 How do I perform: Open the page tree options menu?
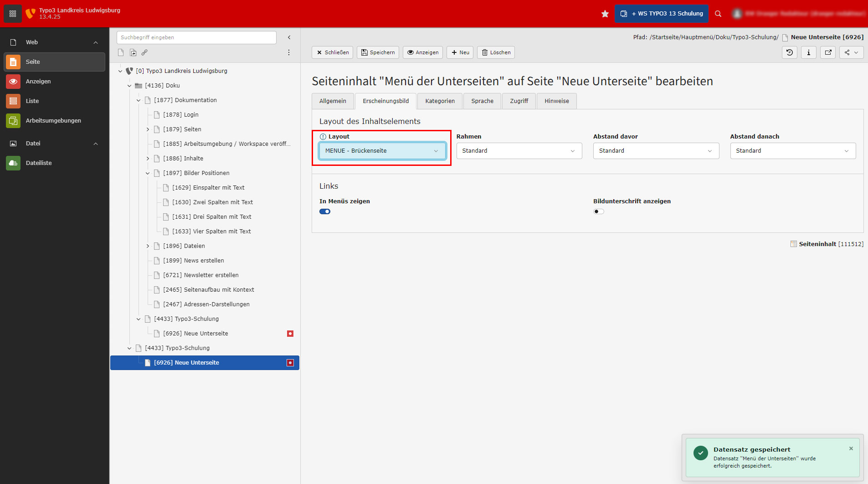289,52
